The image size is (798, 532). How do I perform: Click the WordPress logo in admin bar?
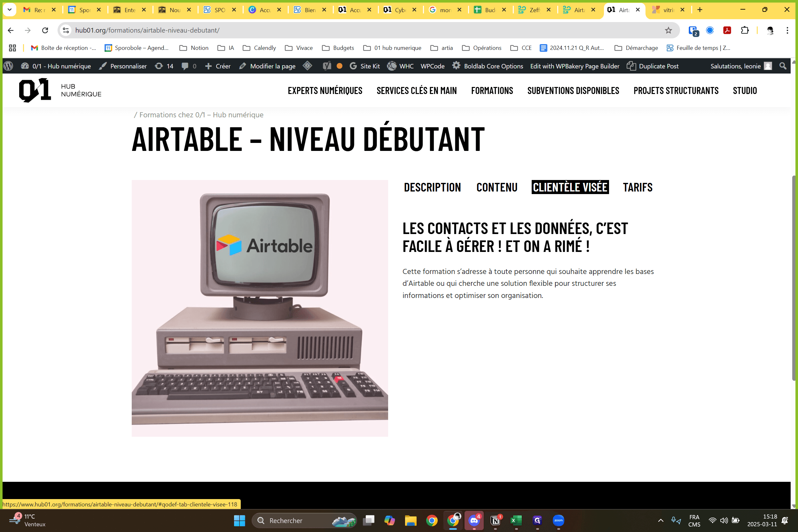tap(9, 66)
